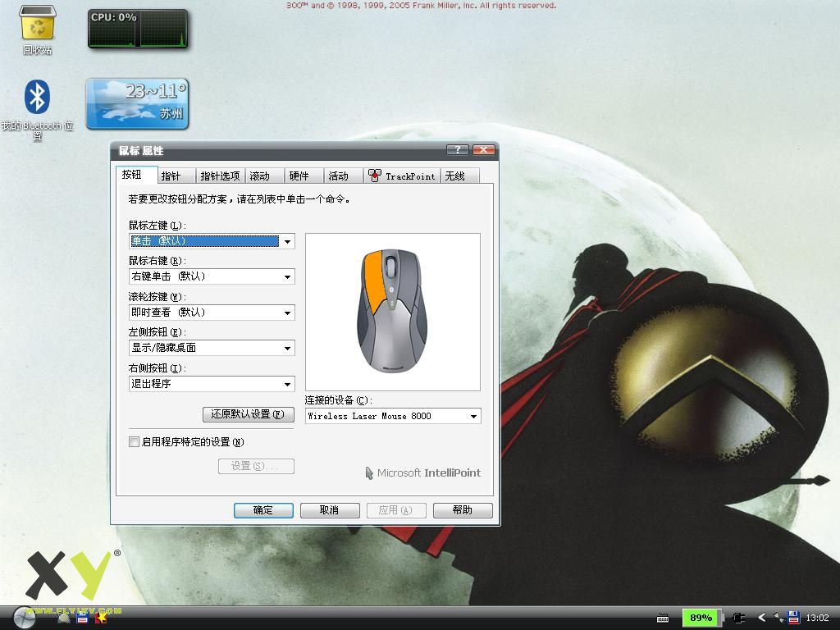The width and height of the screenshot is (840, 630).
Task: Close the Mouse Properties dialog
Action: coord(484,150)
